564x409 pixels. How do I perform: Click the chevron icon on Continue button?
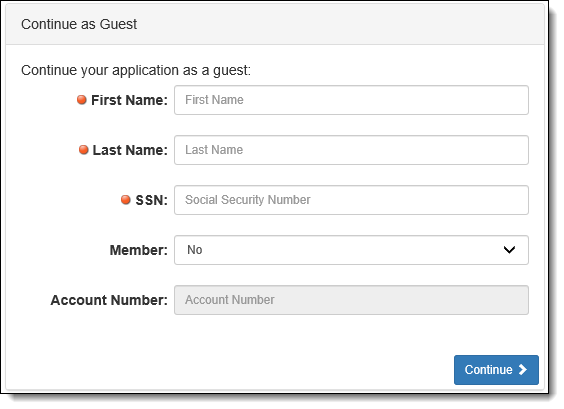coord(523,370)
